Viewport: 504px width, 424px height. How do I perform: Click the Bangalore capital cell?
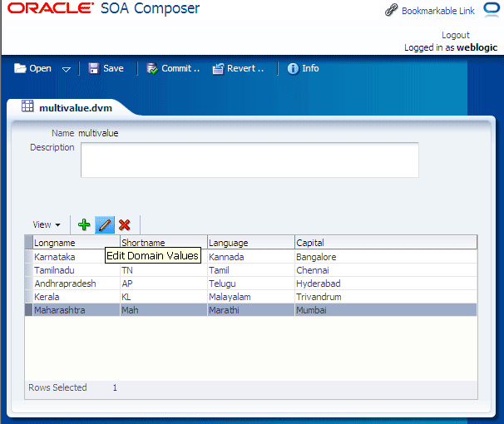point(386,257)
